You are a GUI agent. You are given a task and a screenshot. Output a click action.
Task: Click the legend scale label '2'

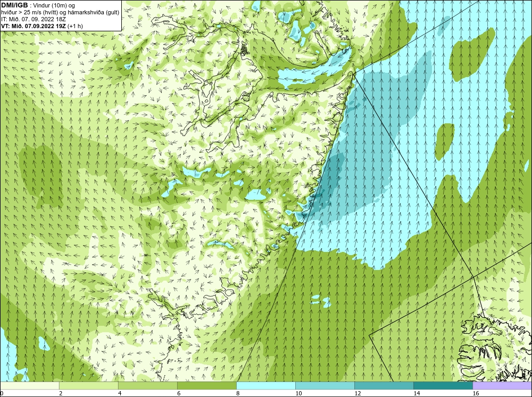pos(61,393)
